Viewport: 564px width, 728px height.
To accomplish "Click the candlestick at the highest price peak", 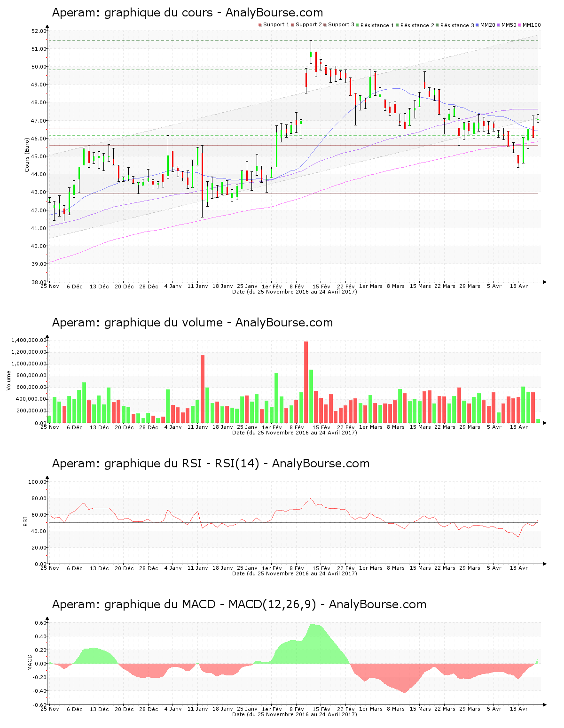I will (311, 52).
